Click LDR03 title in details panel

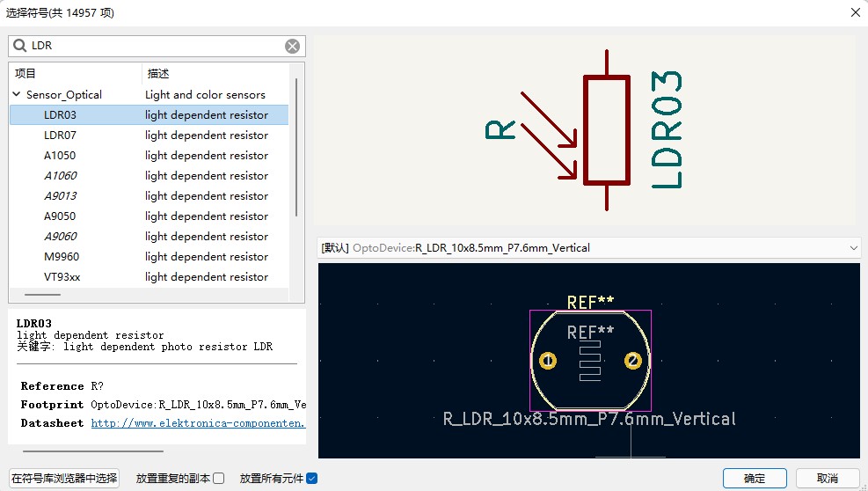[33, 323]
